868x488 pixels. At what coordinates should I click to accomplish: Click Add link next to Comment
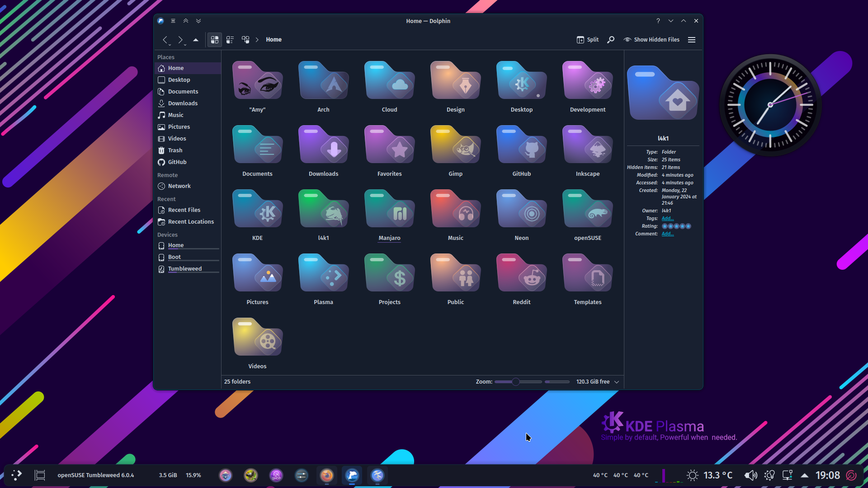point(668,234)
